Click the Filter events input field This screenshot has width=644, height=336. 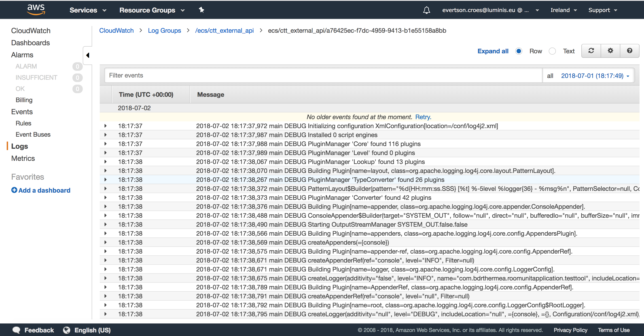(x=322, y=75)
